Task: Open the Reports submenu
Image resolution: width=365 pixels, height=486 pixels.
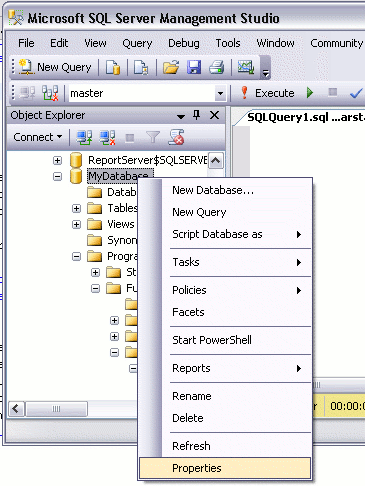Action: tap(225, 368)
